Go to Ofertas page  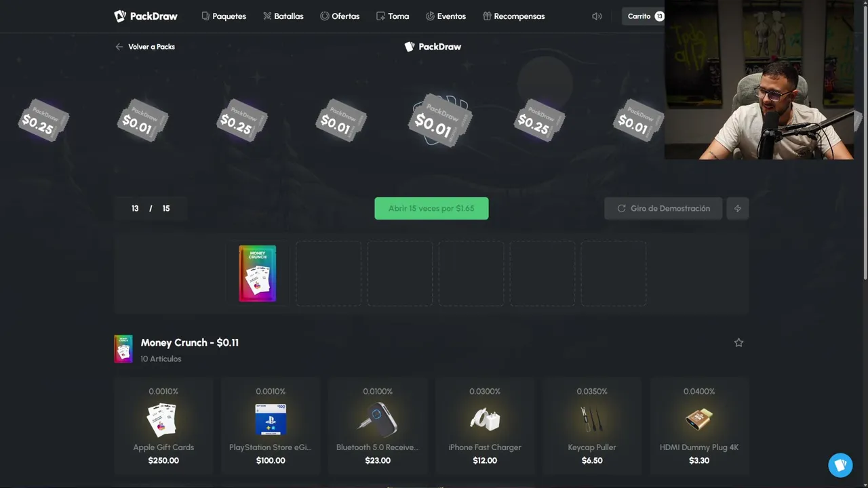pyautogui.click(x=340, y=16)
